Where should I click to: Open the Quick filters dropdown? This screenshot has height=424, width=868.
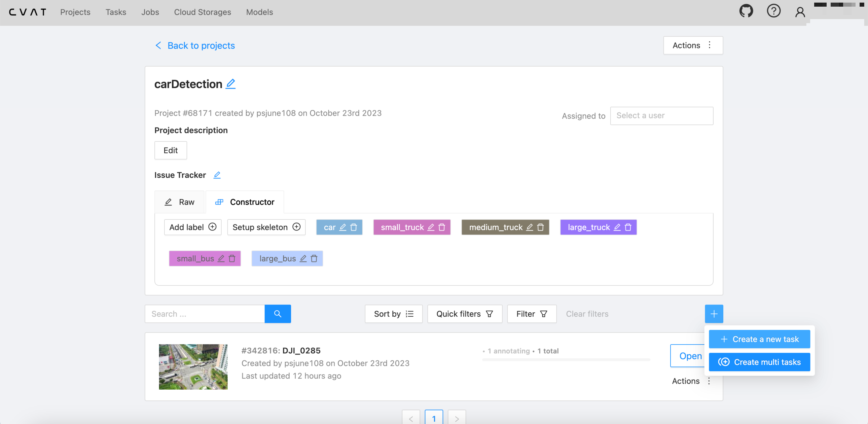coord(464,314)
